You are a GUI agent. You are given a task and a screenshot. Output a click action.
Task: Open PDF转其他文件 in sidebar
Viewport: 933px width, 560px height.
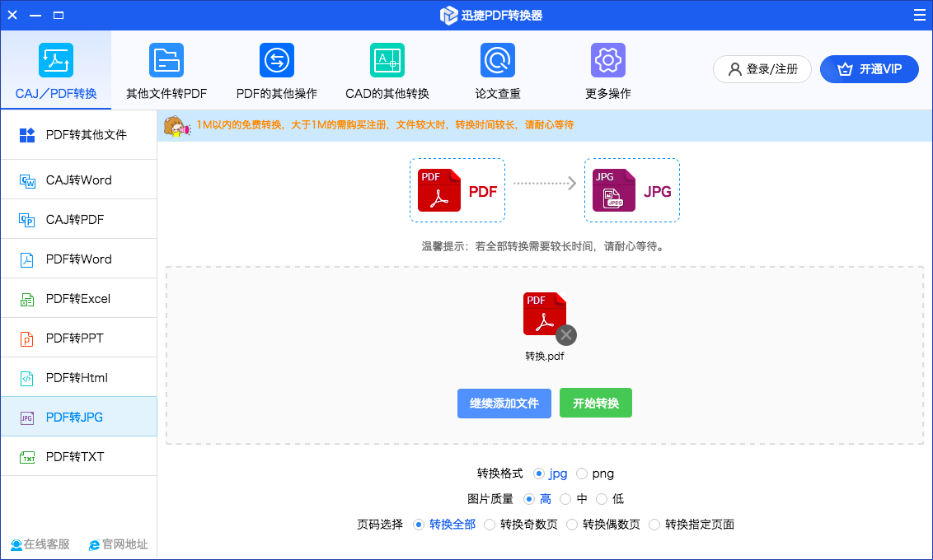(78, 135)
